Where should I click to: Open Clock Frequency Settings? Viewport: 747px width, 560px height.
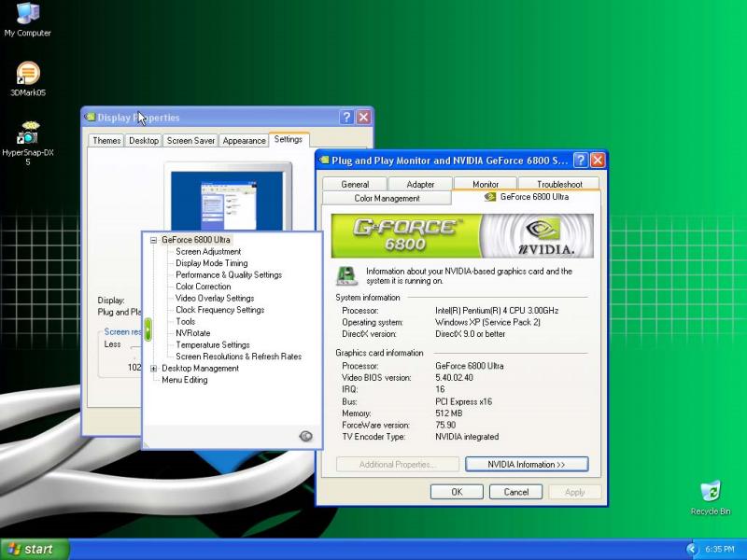[219, 310]
